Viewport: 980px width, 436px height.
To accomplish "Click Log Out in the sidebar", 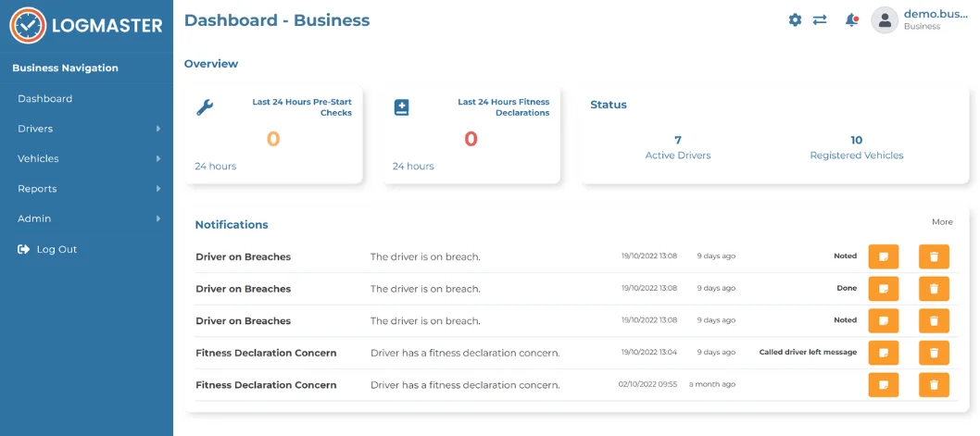I will tap(57, 249).
